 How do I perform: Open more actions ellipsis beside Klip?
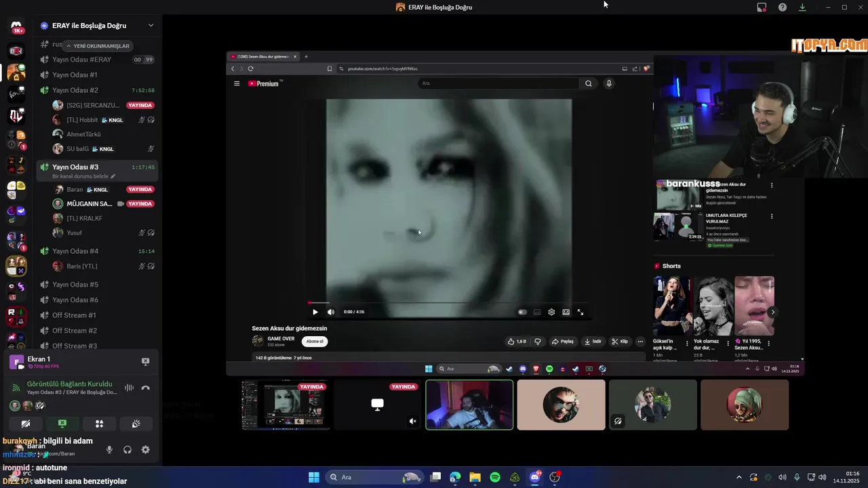[x=640, y=342]
